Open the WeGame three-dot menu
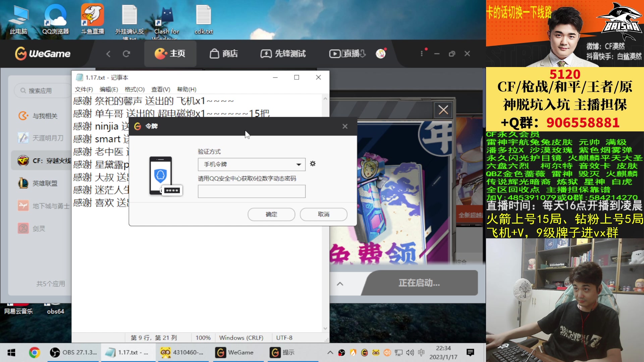Image resolution: width=644 pixels, height=362 pixels. click(x=422, y=54)
